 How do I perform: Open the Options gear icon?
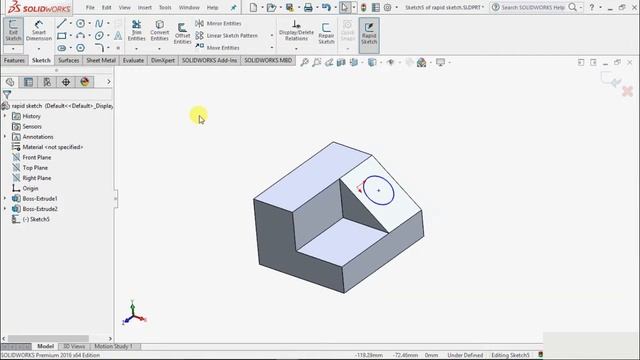pos(387,7)
